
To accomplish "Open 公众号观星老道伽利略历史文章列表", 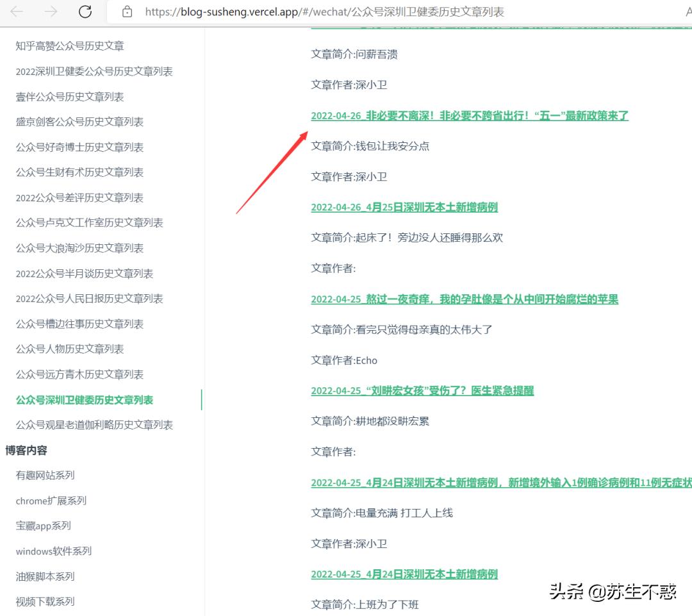I will (94, 425).
